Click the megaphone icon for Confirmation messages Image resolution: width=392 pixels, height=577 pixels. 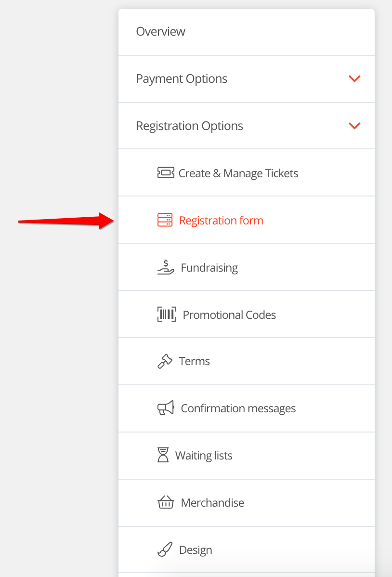pos(166,408)
